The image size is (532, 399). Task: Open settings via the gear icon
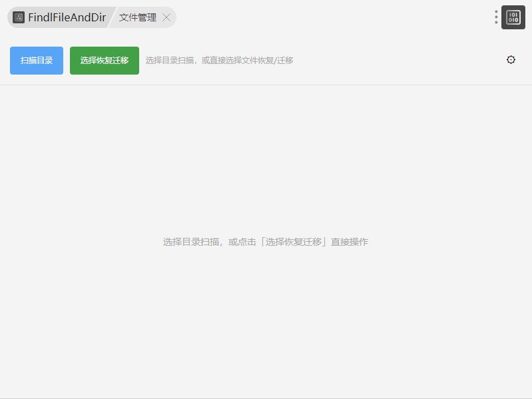(x=511, y=60)
